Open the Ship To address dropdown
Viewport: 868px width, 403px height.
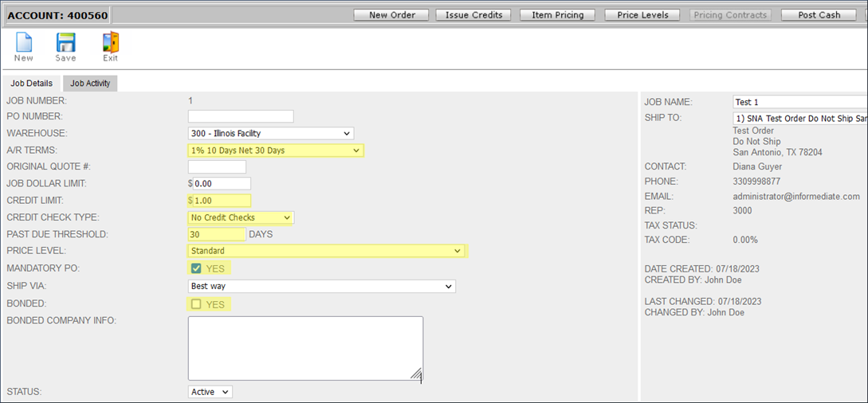pos(800,119)
